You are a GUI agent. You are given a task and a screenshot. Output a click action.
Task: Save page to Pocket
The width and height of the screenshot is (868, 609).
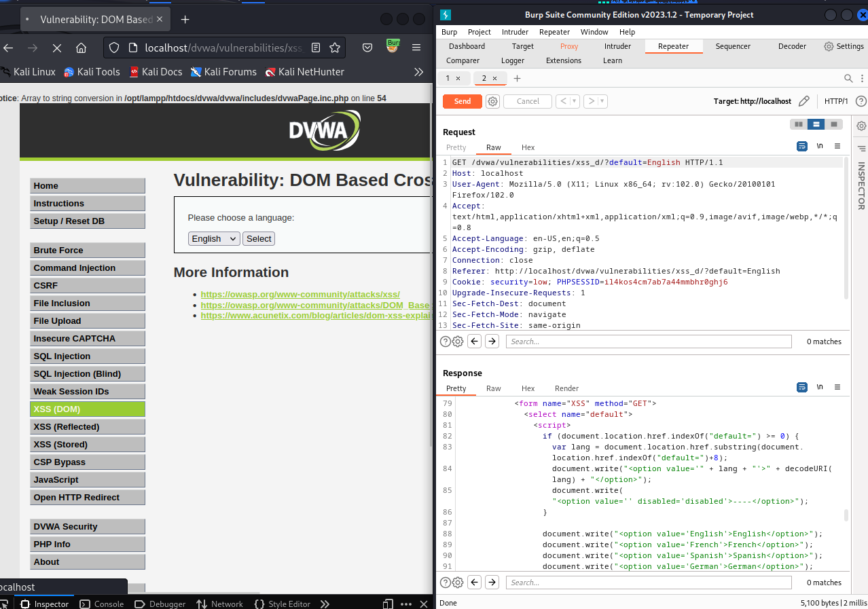click(367, 48)
